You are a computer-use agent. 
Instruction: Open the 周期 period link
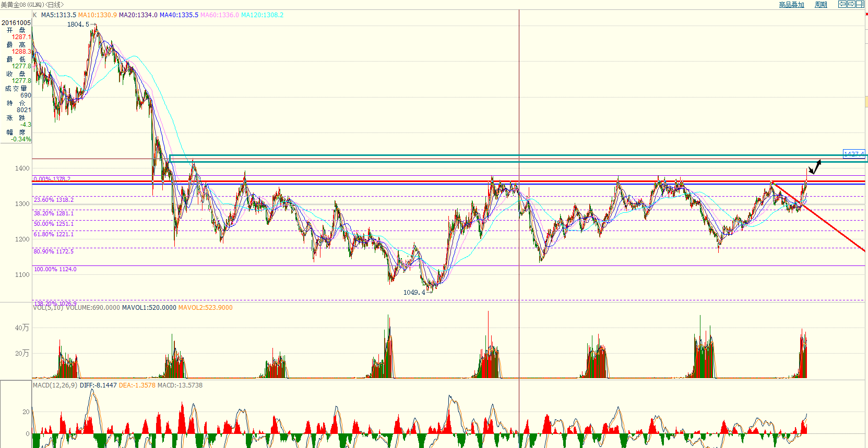point(821,5)
